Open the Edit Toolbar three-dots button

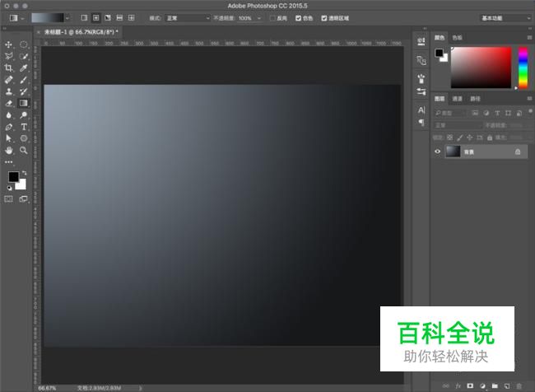[9, 162]
